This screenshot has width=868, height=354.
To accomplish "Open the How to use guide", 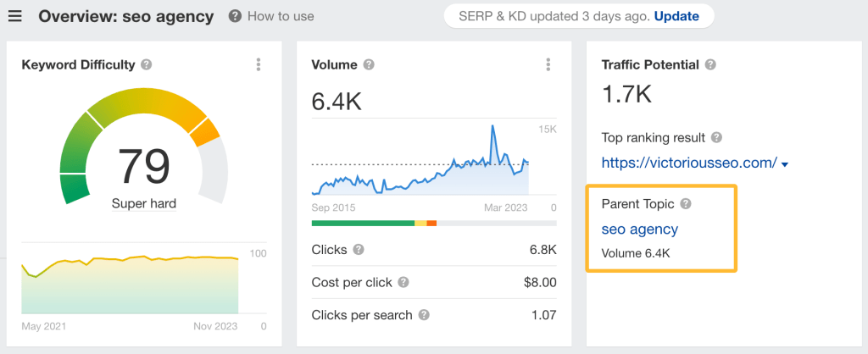I will 271,16.
